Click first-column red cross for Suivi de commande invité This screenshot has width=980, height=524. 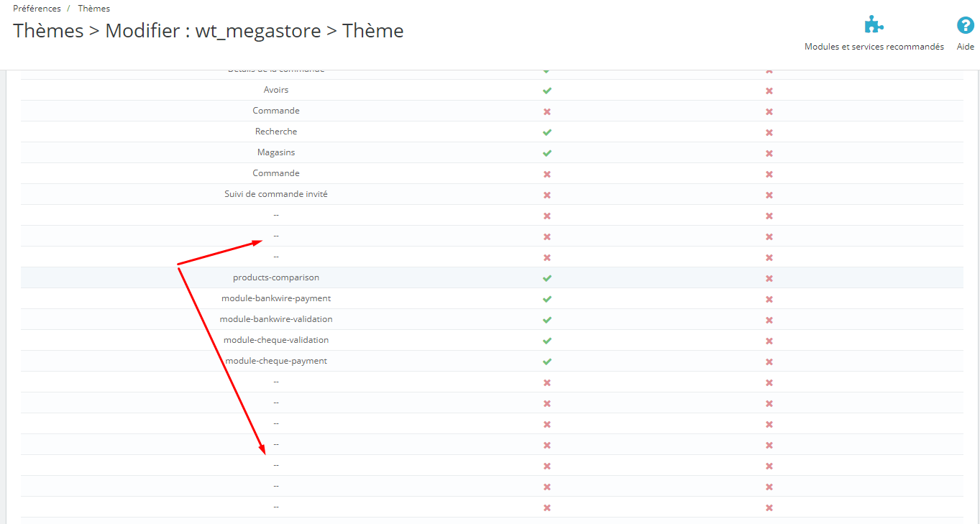pyautogui.click(x=547, y=195)
